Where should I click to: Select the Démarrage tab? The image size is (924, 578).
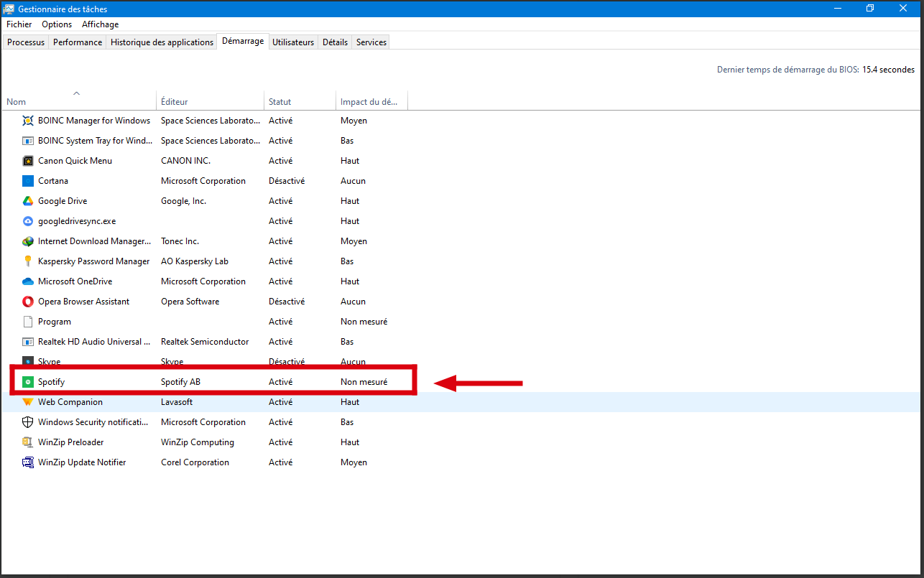pos(243,42)
